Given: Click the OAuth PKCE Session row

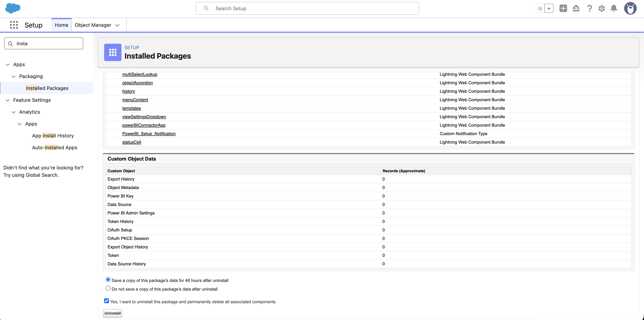Looking at the screenshot, I should pos(369,239).
